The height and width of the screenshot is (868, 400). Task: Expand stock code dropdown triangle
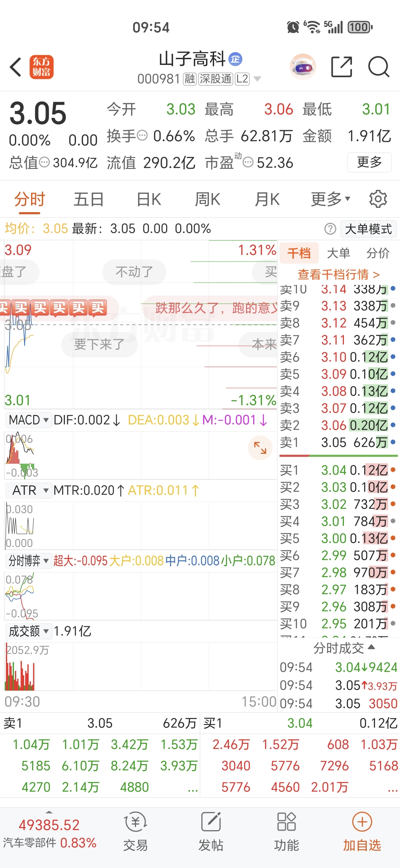(x=257, y=79)
